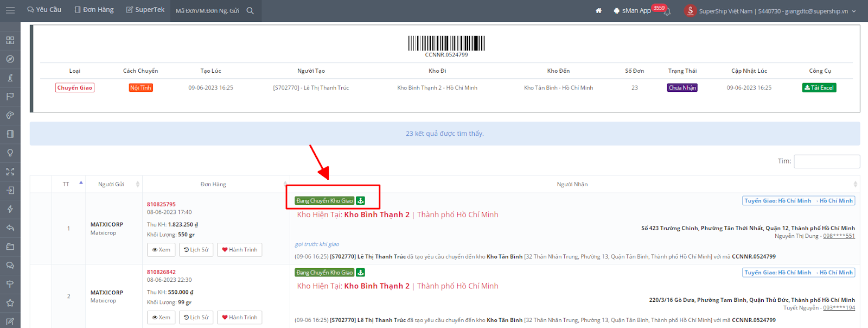Click Hành Trình button for order 810826842

[240, 317]
